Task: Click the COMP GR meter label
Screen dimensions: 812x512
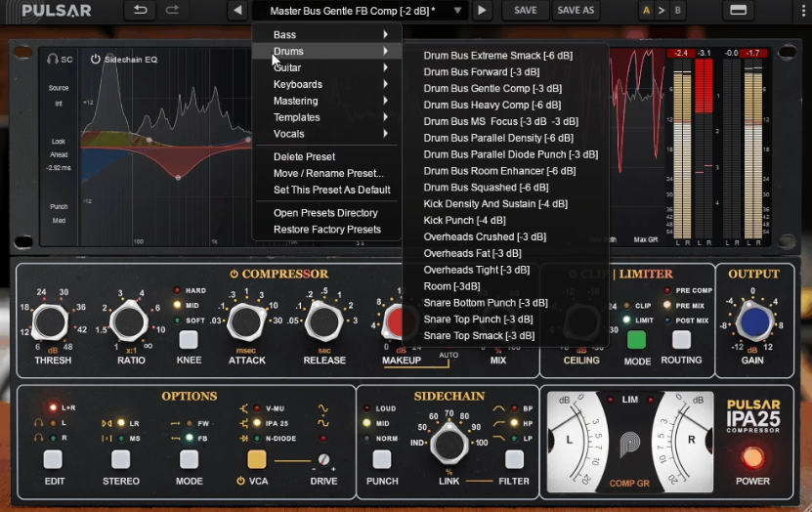Action: pyautogui.click(x=629, y=483)
